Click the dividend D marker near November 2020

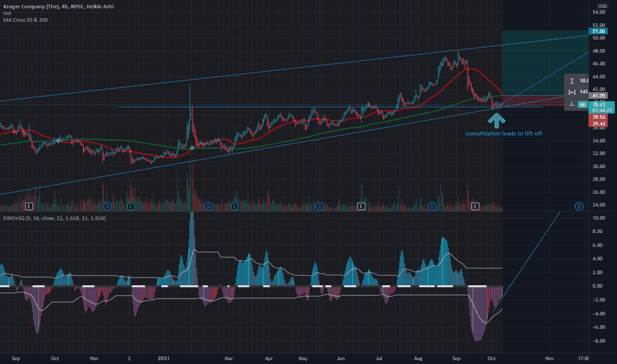[107, 206]
